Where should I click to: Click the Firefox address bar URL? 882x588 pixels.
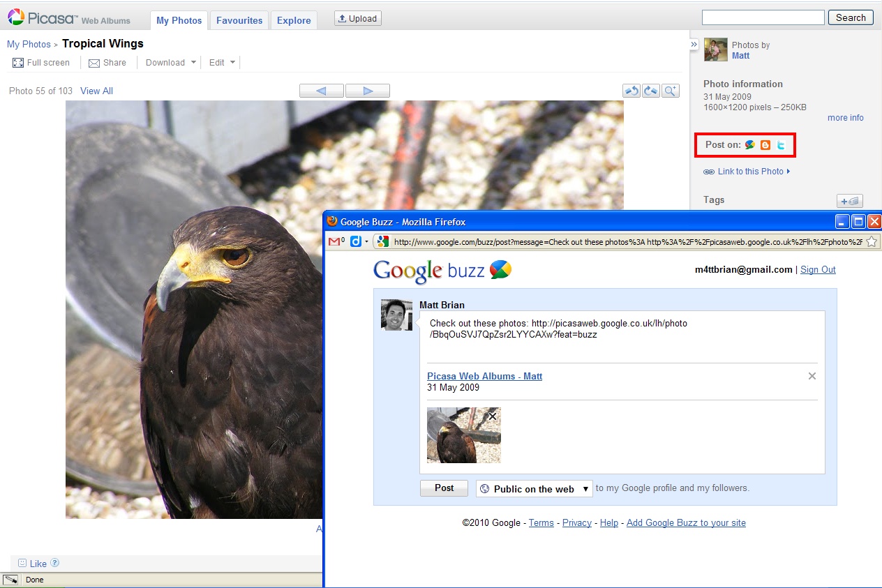pyautogui.click(x=627, y=242)
